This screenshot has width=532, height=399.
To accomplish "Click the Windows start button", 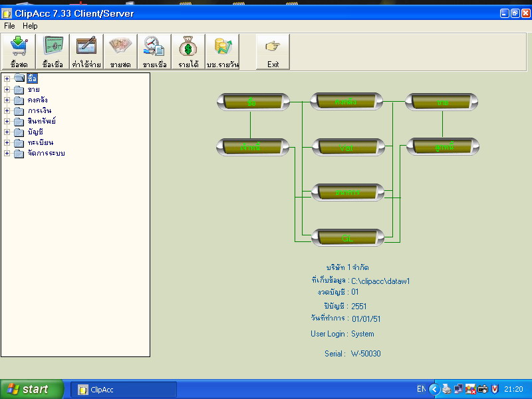I will click(x=32, y=389).
